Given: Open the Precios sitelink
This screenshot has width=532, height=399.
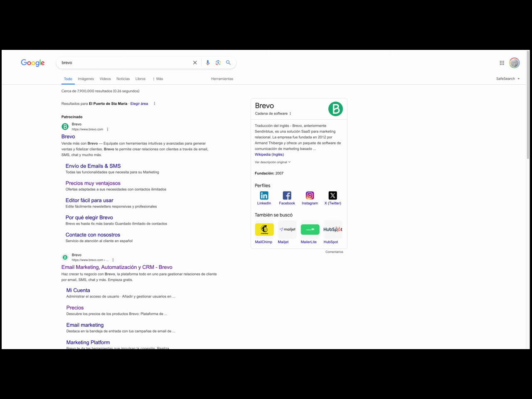Looking at the screenshot, I should [75, 308].
